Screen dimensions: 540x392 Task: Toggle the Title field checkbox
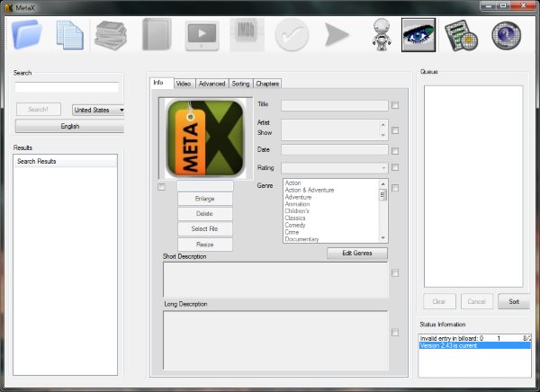[x=395, y=105]
